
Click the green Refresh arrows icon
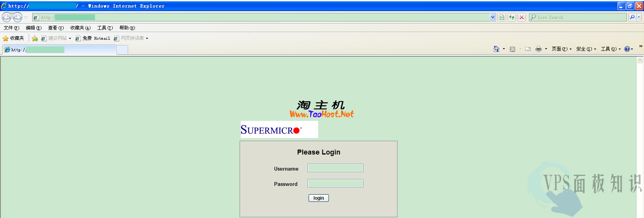coord(512,17)
